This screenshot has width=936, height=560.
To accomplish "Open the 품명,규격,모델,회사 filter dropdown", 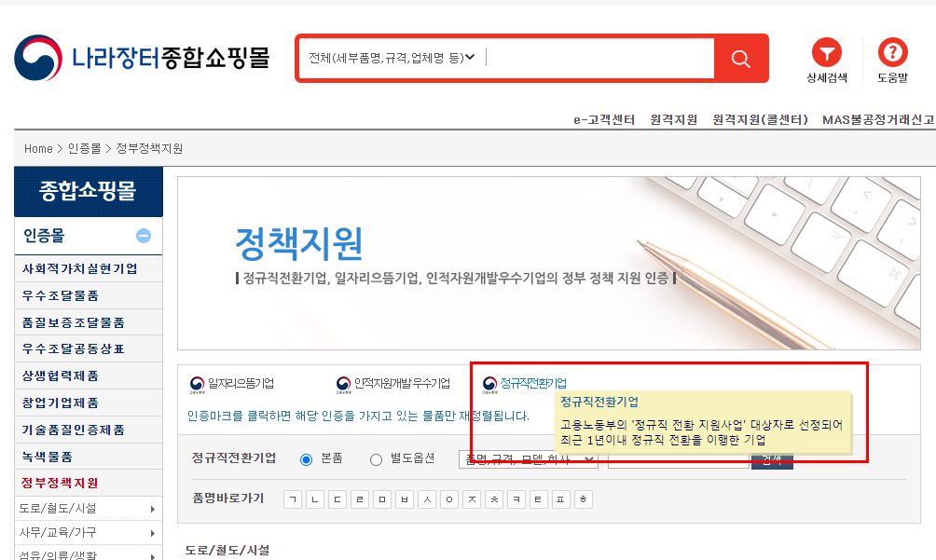I will pyautogui.click(x=529, y=459).
